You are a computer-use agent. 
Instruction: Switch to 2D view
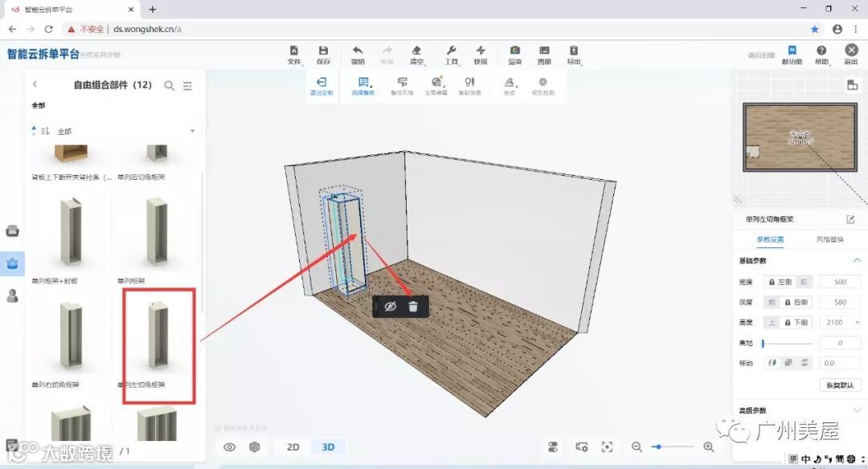(293, 447)
